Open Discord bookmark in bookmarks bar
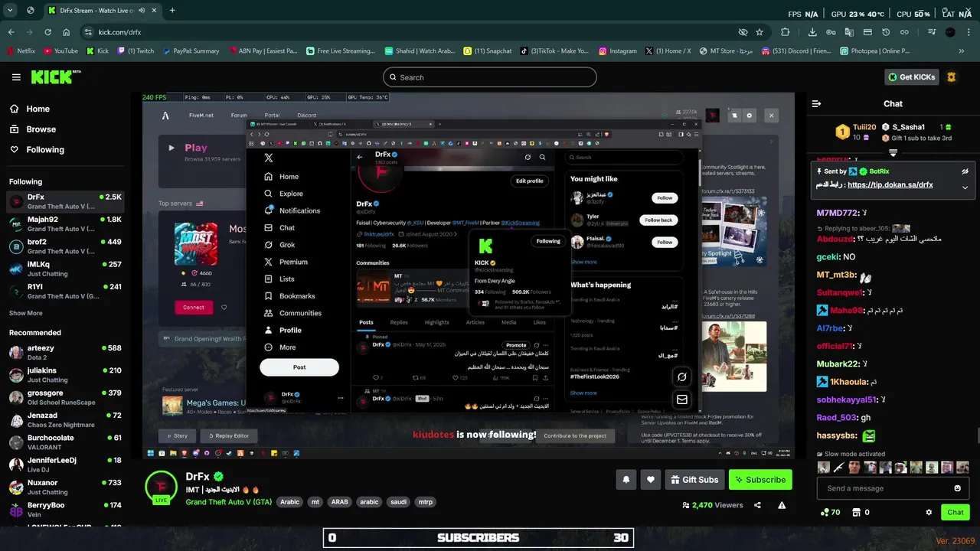 tap(796, 51)
